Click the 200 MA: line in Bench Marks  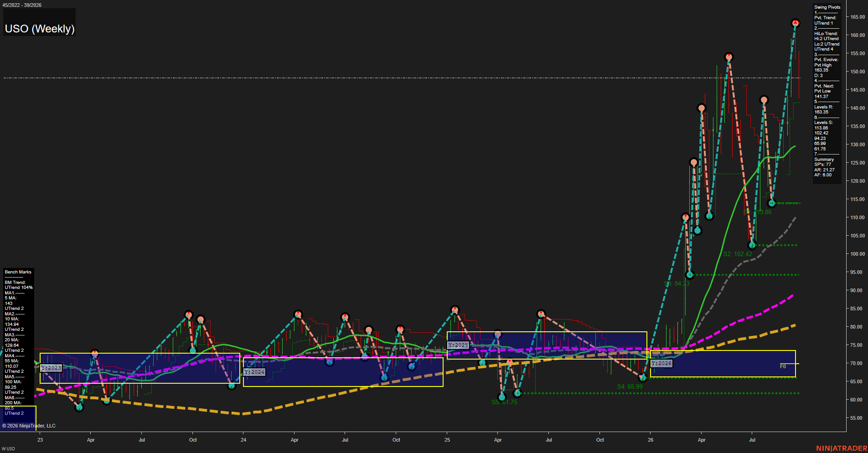click(13, 403)
